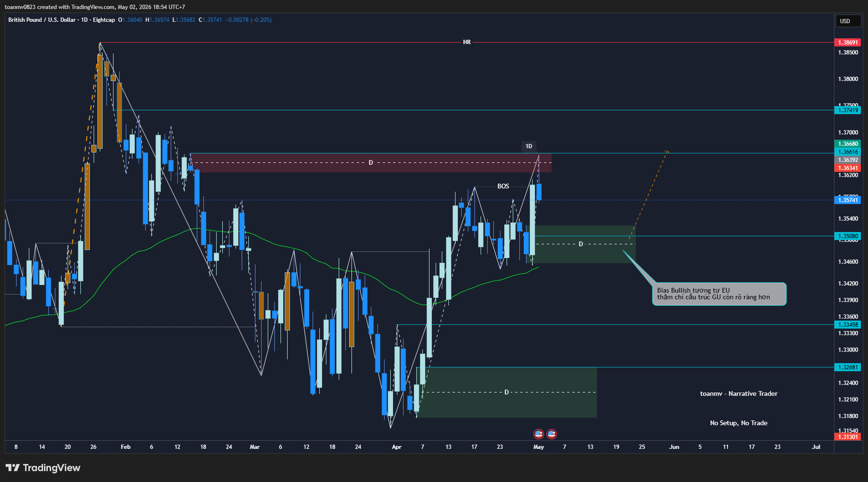Click the open value O1.36040 in header
Image resolution: width=868 pixels, height=482 pixels.
pyautogui.click(x=130, y=20)
